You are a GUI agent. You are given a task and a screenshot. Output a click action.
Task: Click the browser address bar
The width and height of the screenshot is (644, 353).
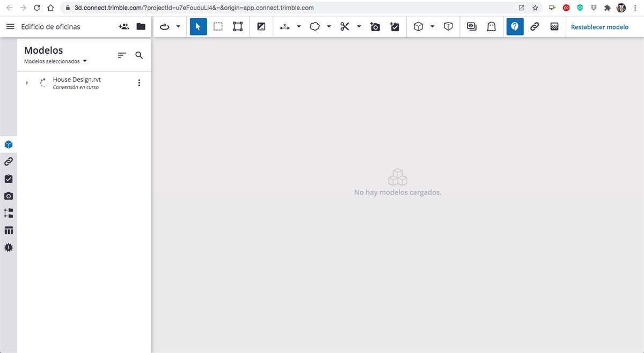215,8
